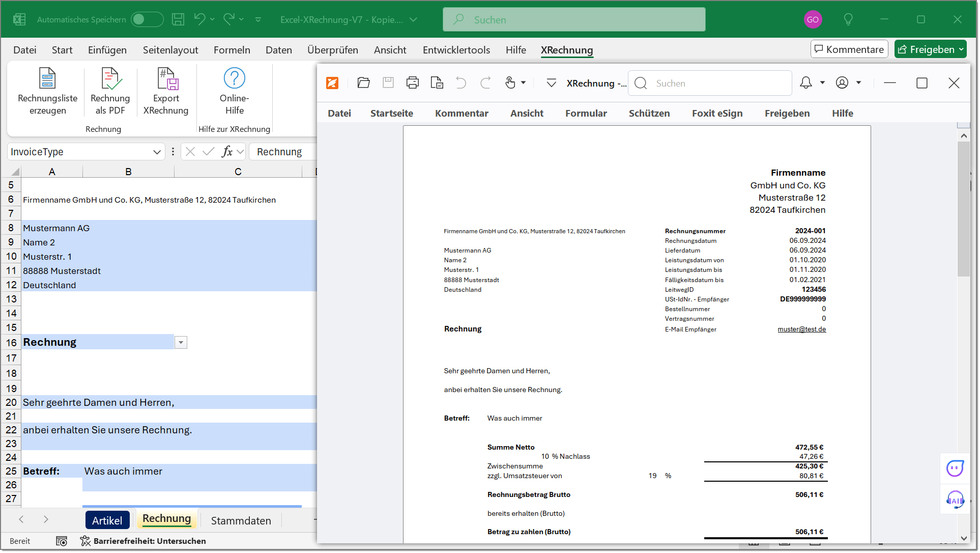Click the muster@test.de email link
The width and height of the screenshot is (980, 553).
pyautogui.click(x=801, y=329)
